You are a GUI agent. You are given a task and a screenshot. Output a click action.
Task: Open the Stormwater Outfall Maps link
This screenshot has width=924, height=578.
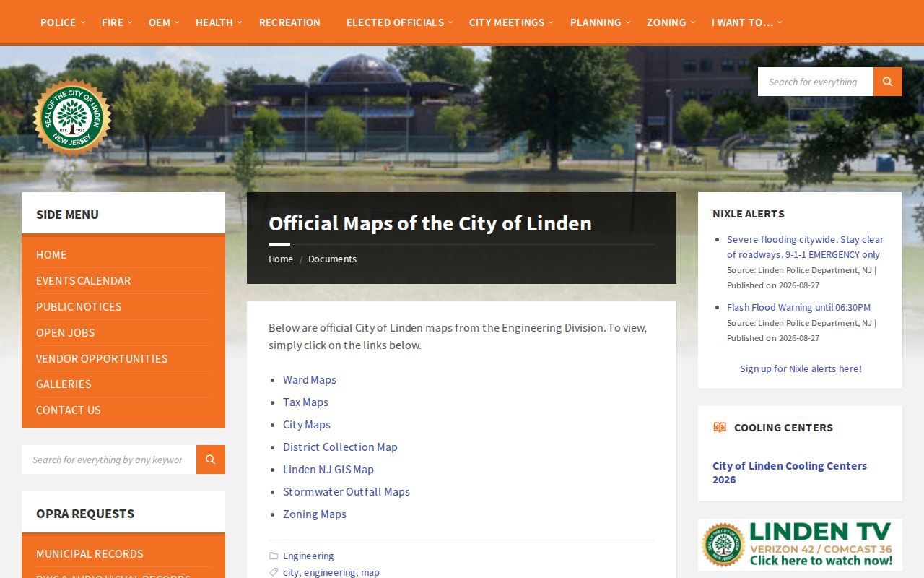346,492
